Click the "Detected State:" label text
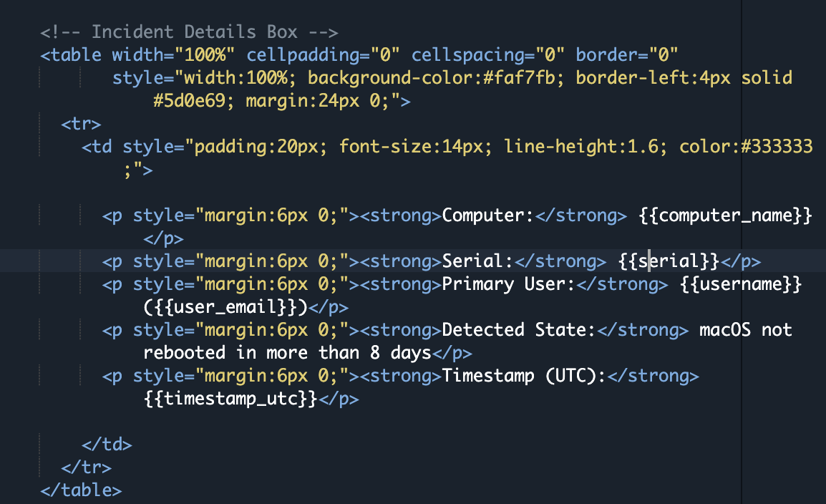826x504 pixels. [519, 330]
